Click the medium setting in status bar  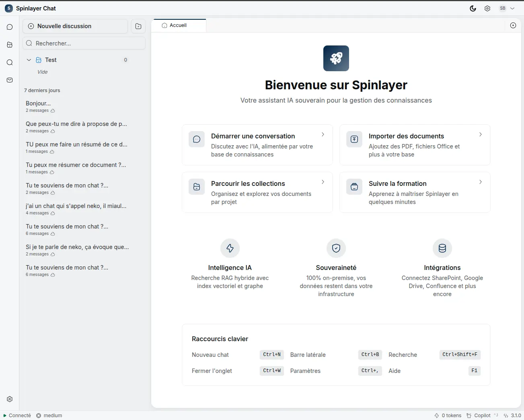coord(49,416)
